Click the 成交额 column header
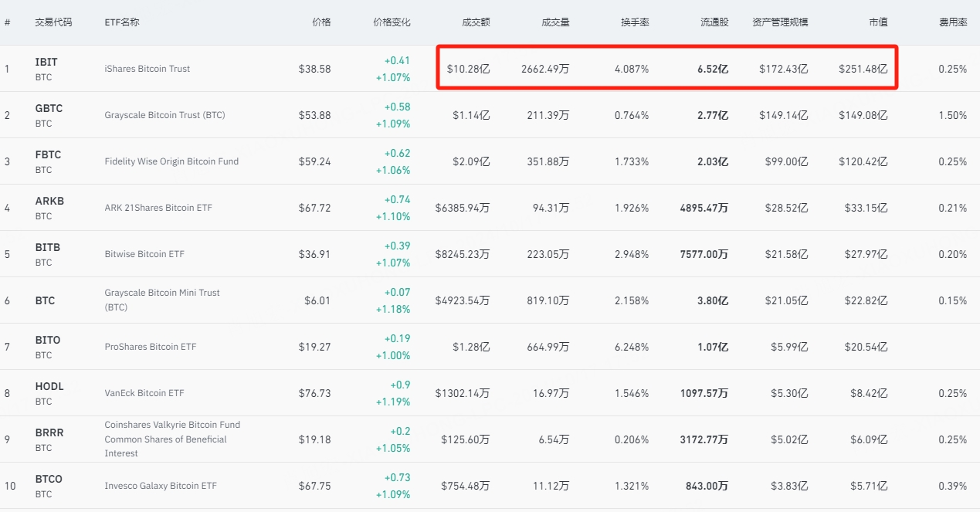This screenshot has height=512, width=980. tap(476, 22)
